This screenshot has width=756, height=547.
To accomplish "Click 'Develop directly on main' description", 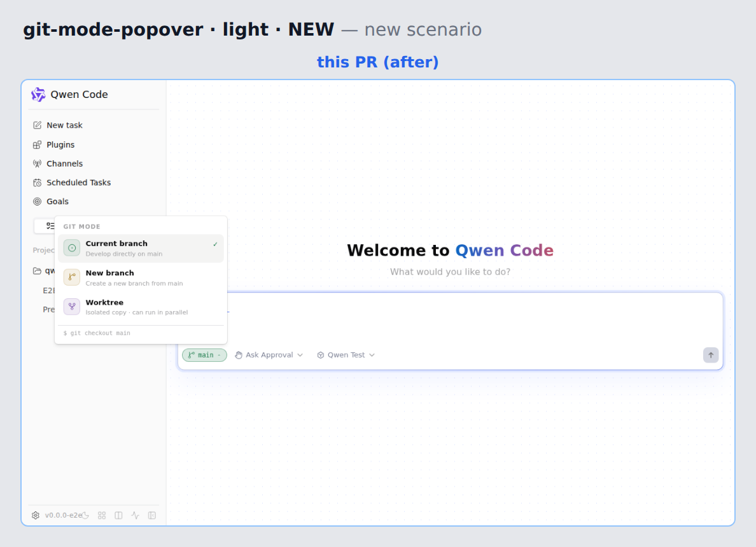I will [124, 254].
